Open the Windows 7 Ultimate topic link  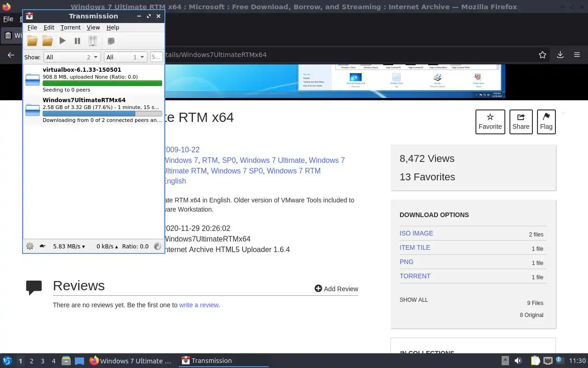point(272,160)
